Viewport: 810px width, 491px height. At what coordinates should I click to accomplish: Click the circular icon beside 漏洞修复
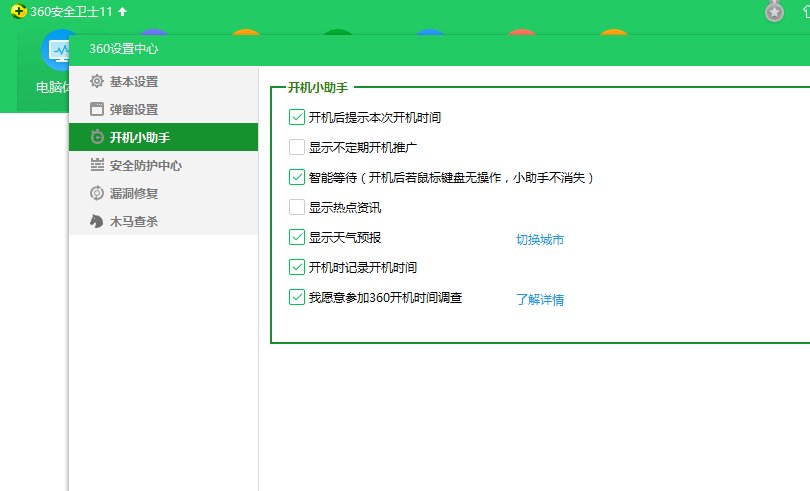coord(97,193)
